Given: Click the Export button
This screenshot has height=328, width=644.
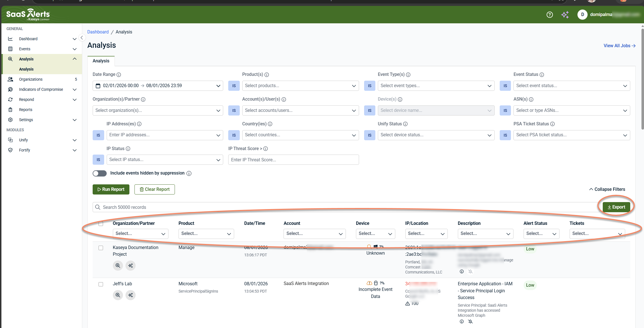Looking at the screenshot, I should (x=616, y=207).
